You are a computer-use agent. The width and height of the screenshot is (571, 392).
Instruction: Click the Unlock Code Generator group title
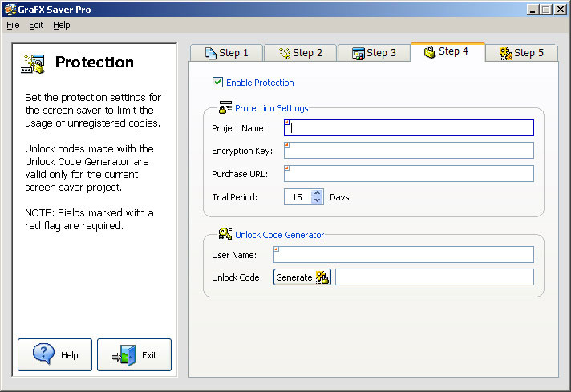tap(280, 235)
